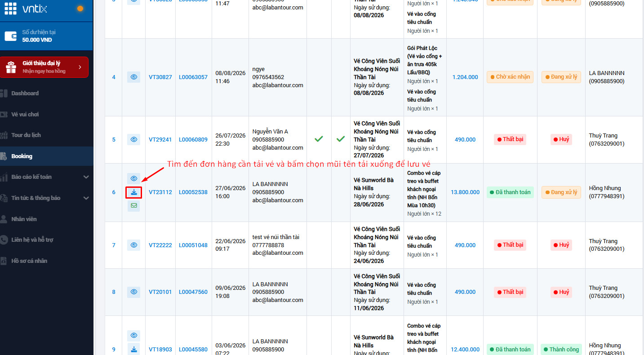Image resolution: width=644 pixels, height=355 pixels.
Task: Open booking code link L00060809
Action: pyautogui.click(x=193, y=140)
